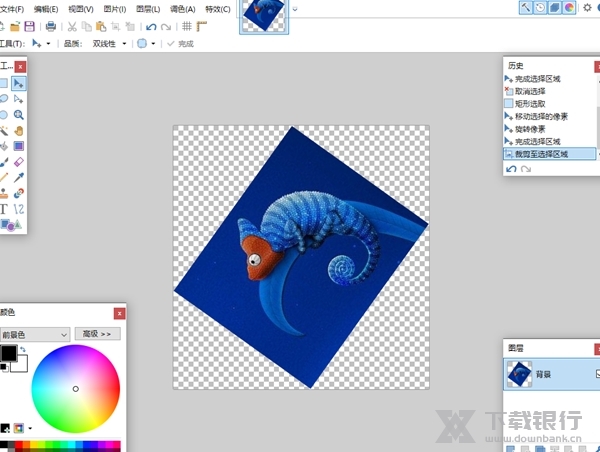Click the Save floppy disk icon
The width and height of the screenshot is (600, 452).
coord(29,26)
